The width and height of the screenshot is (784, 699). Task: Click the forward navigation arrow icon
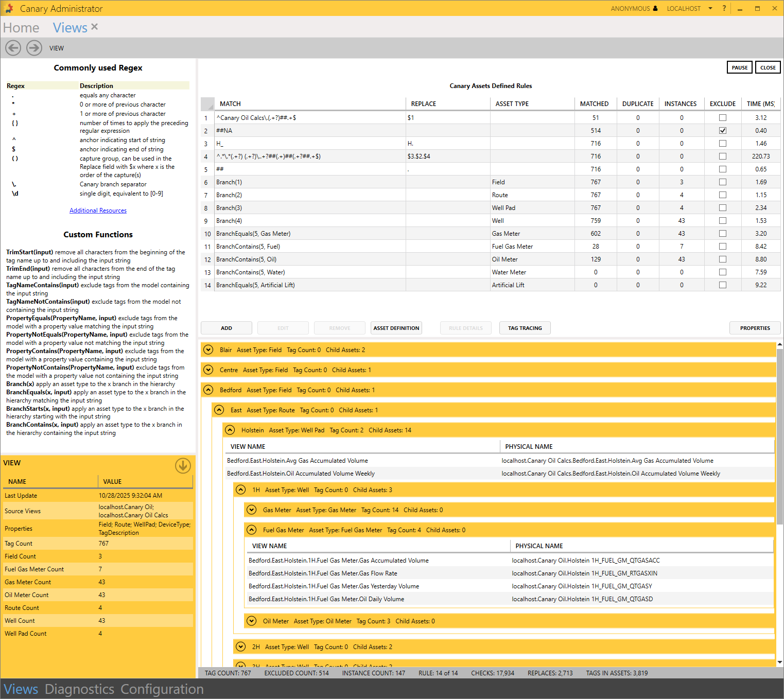coord(34,48)
